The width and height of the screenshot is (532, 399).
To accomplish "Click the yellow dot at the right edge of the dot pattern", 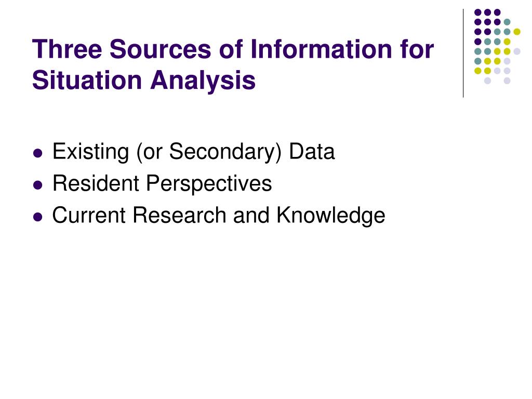I will click(517, 32).
